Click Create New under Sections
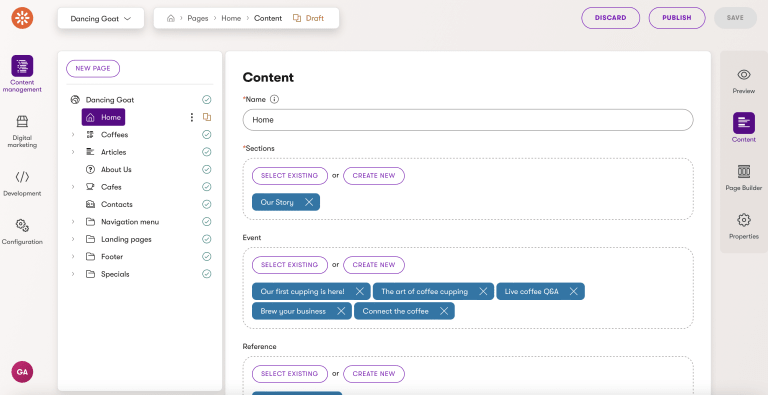 pos(374,176)
